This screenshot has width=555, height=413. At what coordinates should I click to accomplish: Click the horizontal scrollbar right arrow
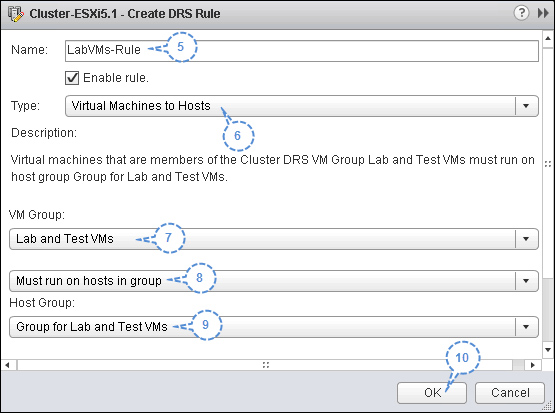[533, 365]
